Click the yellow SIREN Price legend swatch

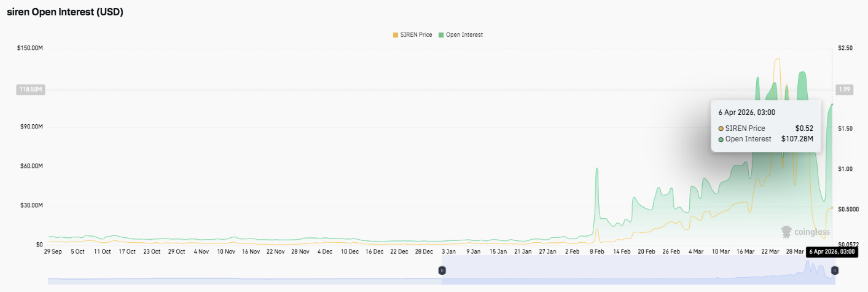click(x=395, y=35)
